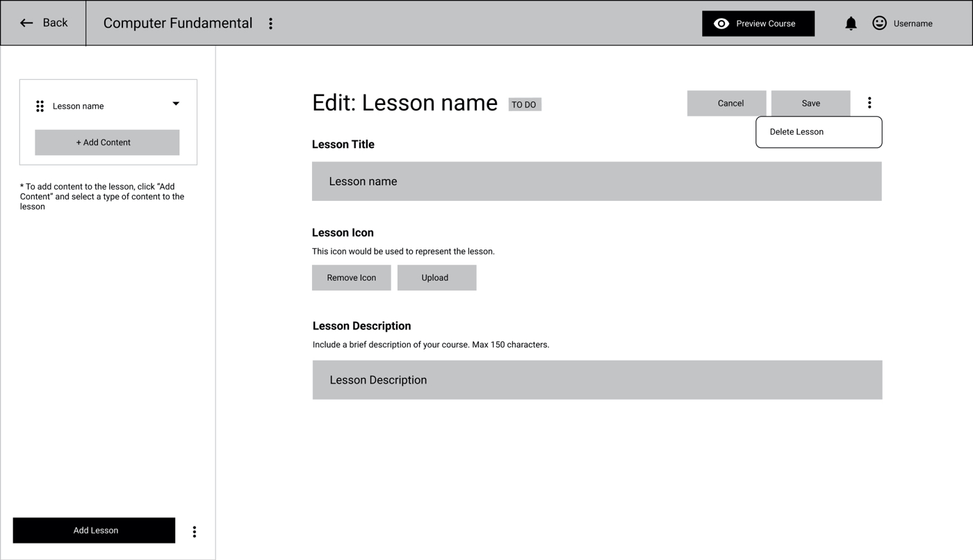Open notifications bell
This screenshot has width=973, height=560.
pyautogui.click(x=851, y=24)
